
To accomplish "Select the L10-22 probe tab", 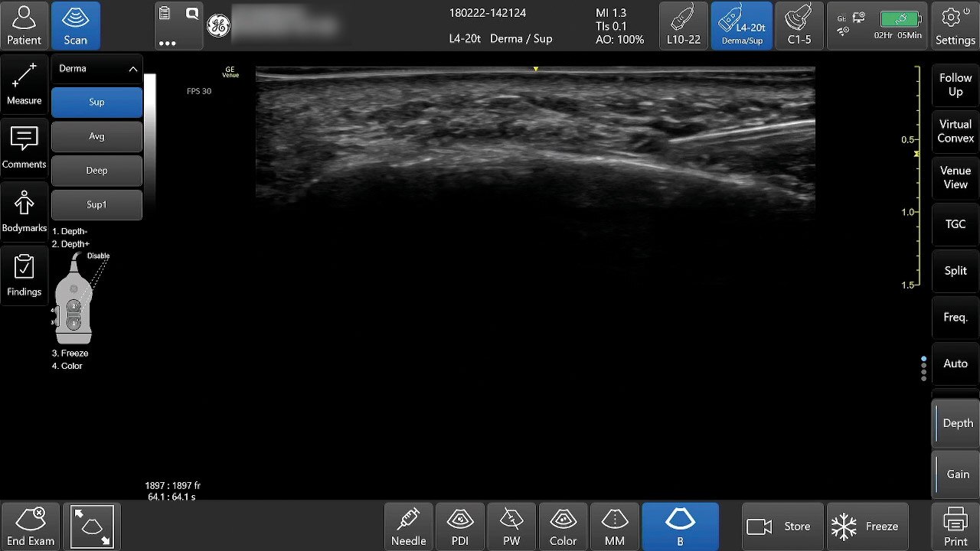I will [x=683, y=25].
